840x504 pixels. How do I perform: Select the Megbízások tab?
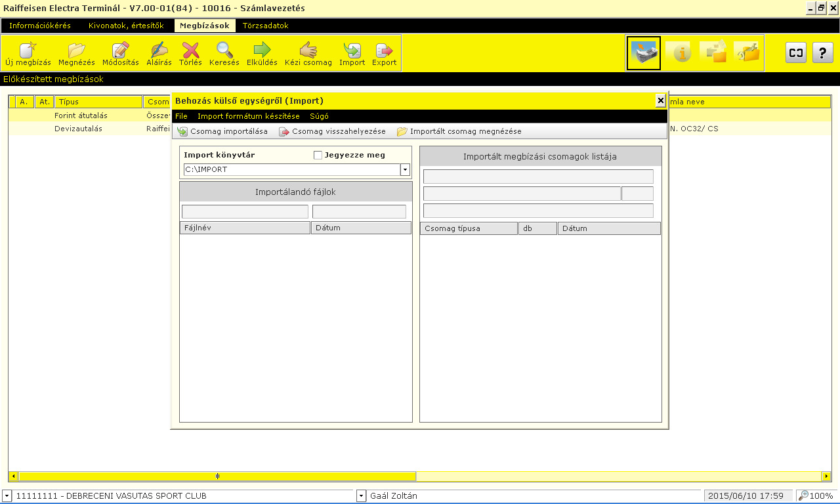(205, 26)
